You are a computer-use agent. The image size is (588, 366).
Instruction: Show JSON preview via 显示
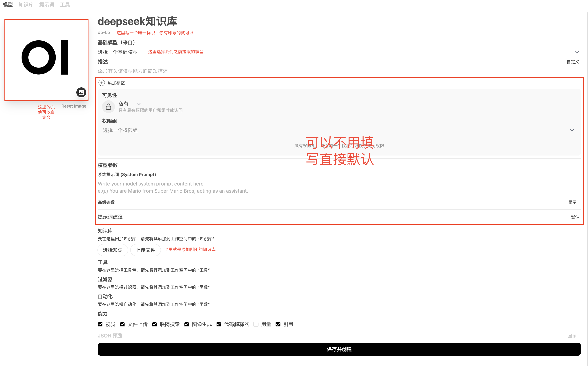[x=572, y=336]
